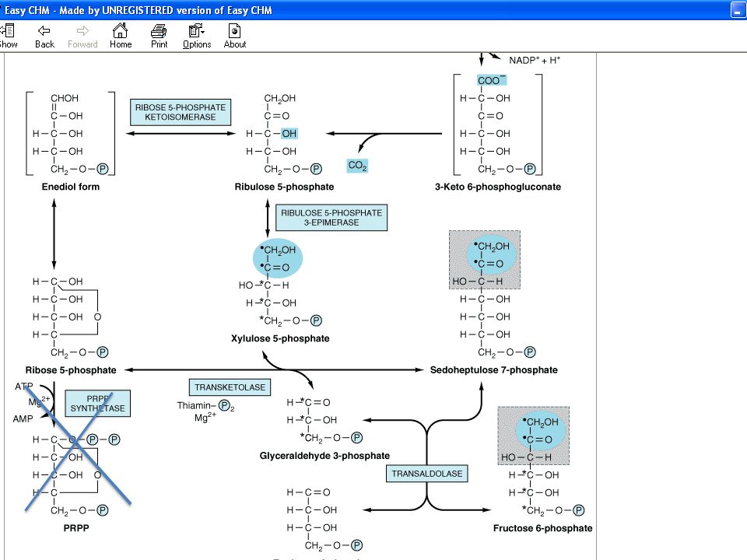Click the Easy CHM window title text

[x=139, y=10]
